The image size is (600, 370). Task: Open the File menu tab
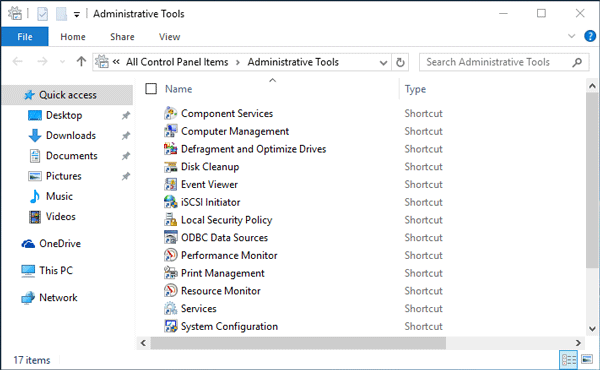click(x=25, y=37)
